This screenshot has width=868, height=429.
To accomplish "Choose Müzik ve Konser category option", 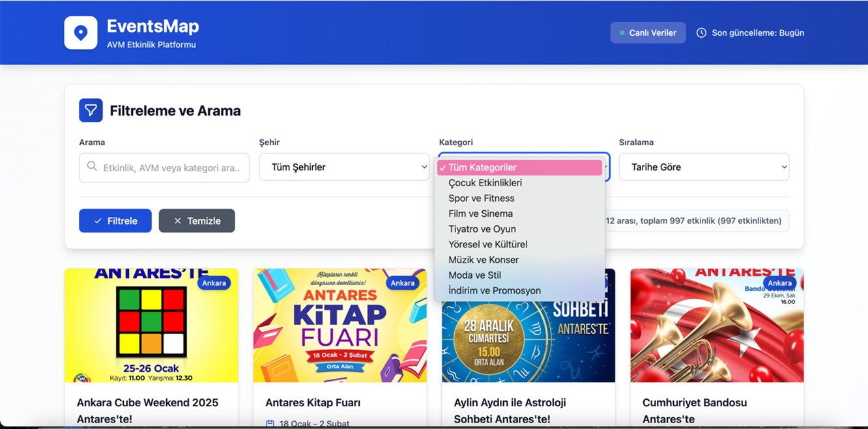I will click(484, 260).
